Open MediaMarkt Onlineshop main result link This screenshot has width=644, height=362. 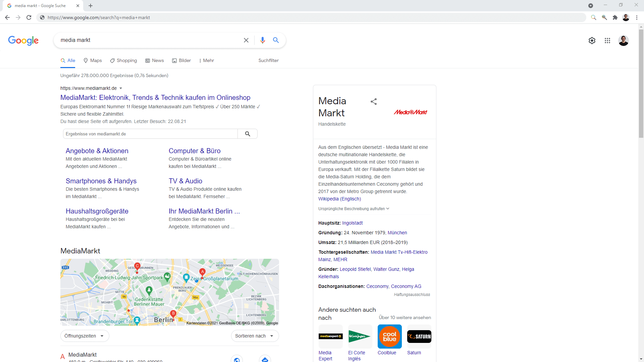pos(155,98)
